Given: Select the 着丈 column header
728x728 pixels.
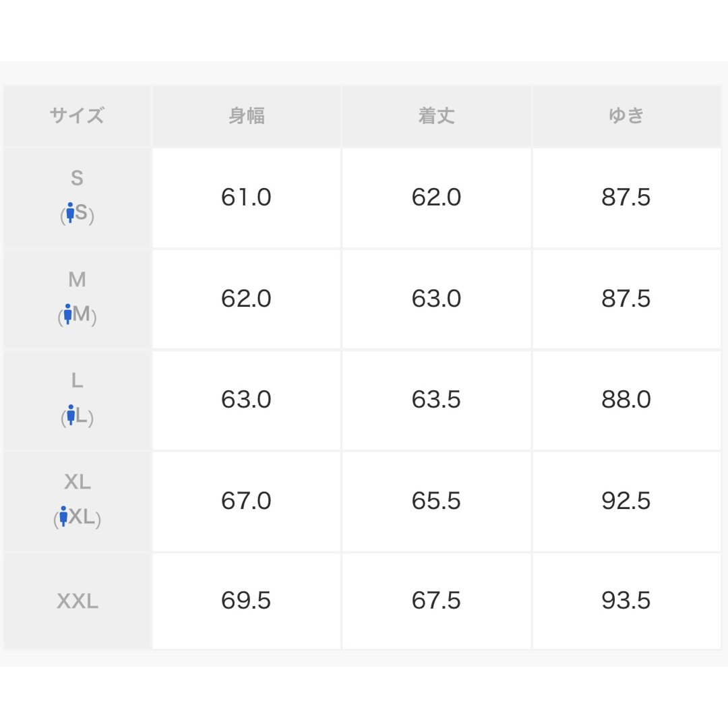Looking at the screenshot, I should pyautogui.click(x=436, y=116).
